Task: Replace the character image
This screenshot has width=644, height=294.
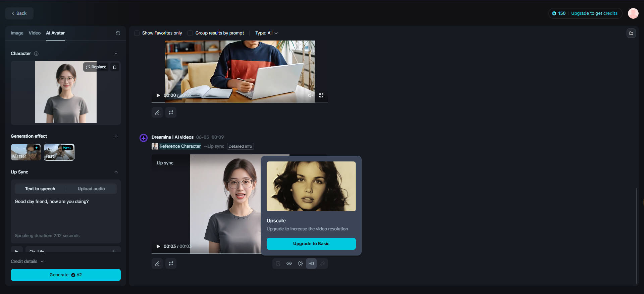Action: [x=96, y=67]
